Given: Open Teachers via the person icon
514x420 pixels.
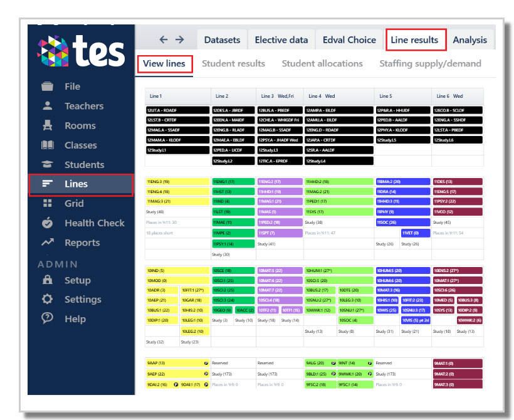Looking at the screenshot, I should point(47,105).
